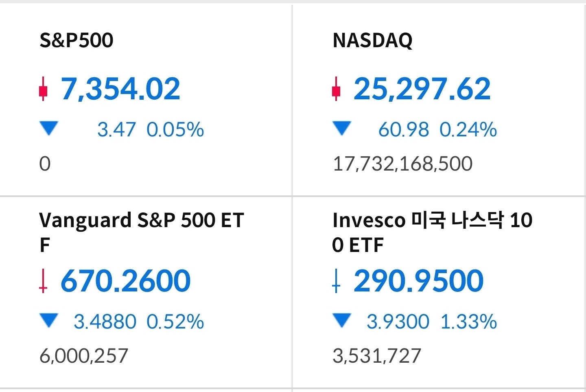Image resolution: width=586 pixels, height=392 pixels.
Task: Click the Vanguard ETF candlestick icon
Action: coord(43,280)
